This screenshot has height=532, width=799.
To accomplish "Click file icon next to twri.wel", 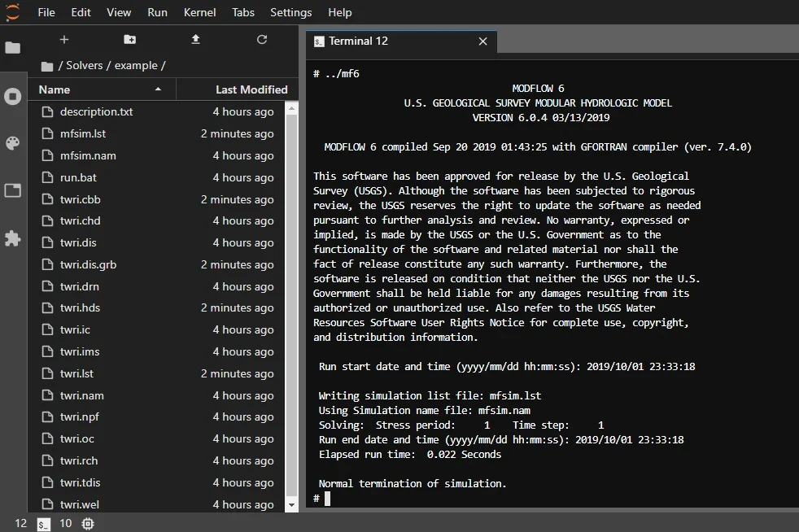I will point(47,504).
